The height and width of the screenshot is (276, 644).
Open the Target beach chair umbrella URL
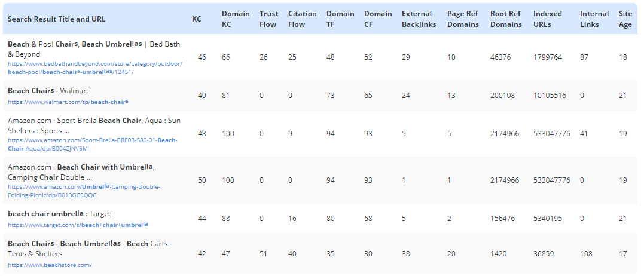pos(78,225)
